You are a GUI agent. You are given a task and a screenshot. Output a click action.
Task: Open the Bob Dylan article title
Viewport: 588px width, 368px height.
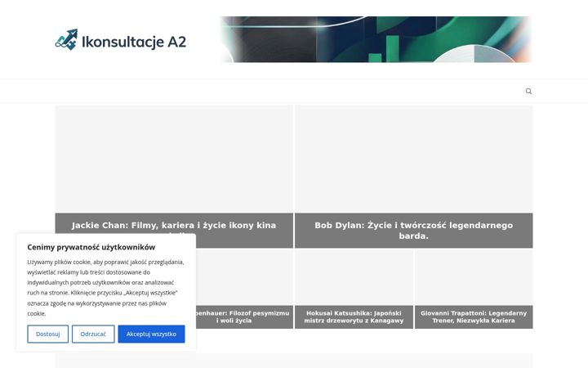tap(413, 231)
